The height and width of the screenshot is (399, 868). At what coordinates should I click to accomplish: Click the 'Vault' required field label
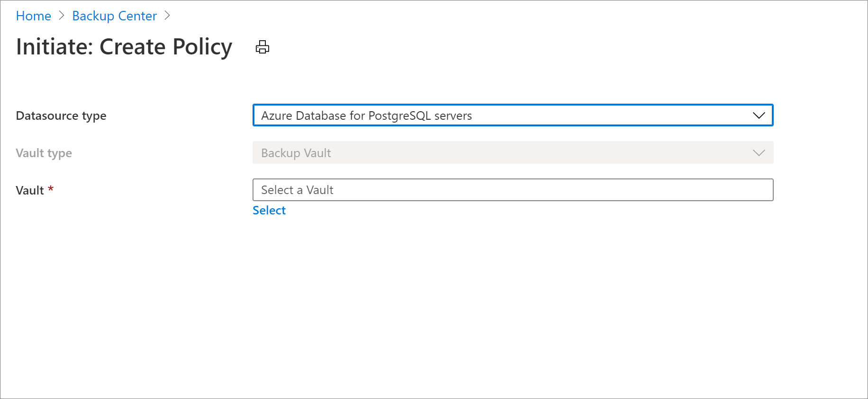29,190
